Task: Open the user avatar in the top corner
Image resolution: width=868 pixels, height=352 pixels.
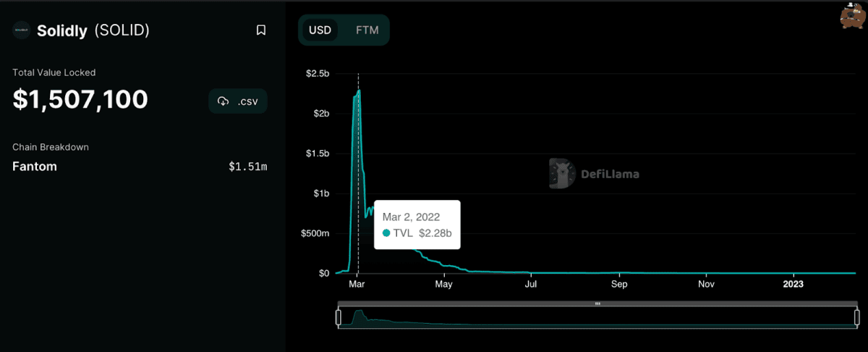Action: pos(851,15)
